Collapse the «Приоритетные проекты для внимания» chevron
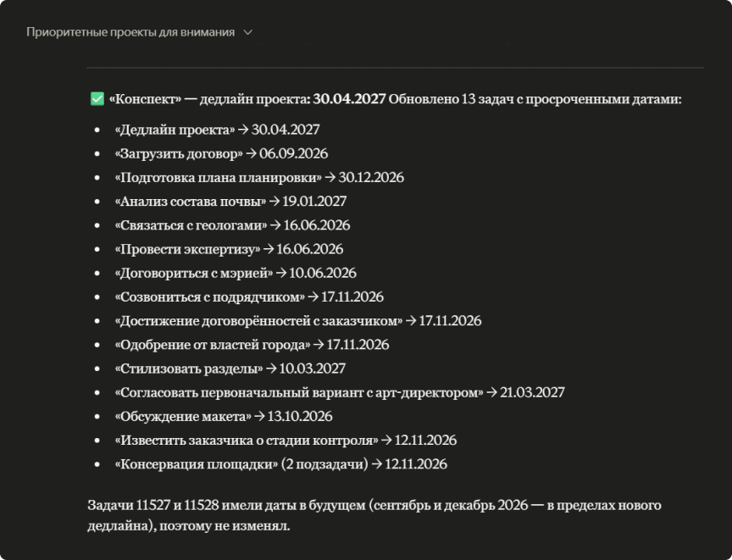732x560 pixels. (x=248, y=32)
